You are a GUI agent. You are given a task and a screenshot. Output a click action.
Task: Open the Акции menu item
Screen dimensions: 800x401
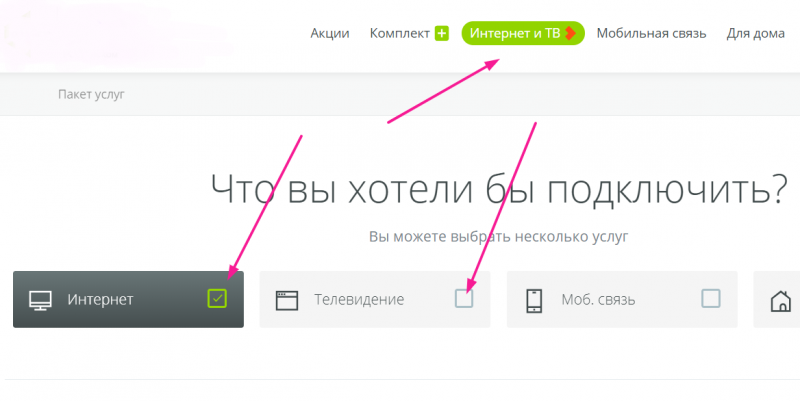[330, 34]
